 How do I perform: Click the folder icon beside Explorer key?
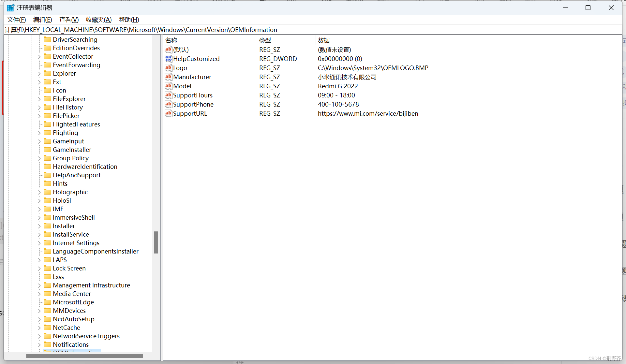pyautogui.click(x=47, y=73)
